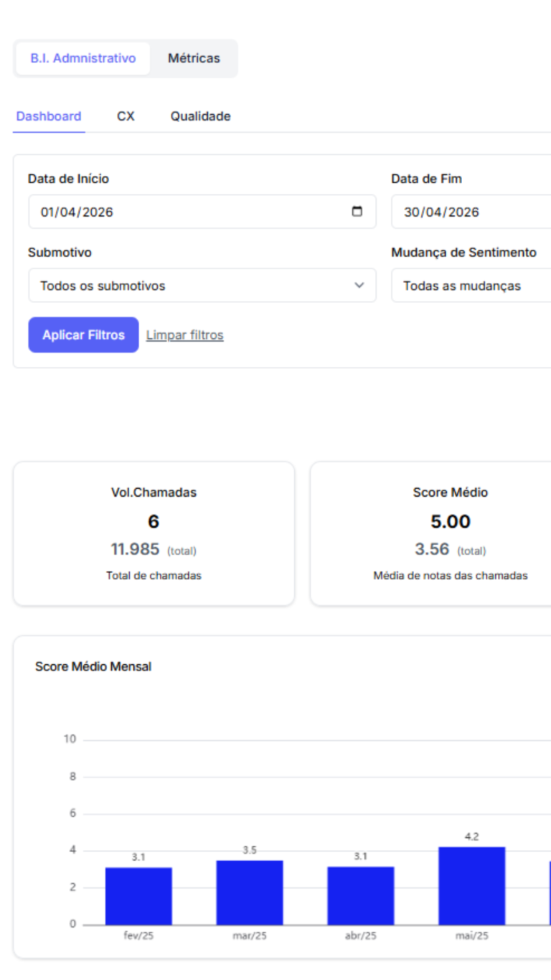Click the Vol.Chamadas value 6
Screen dimensions: 551x980
154,521
